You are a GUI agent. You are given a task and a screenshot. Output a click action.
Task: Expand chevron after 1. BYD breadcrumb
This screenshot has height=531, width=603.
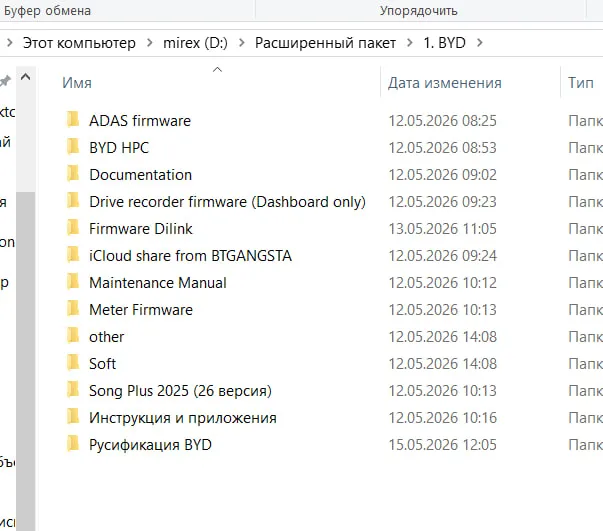pos(479,43)
